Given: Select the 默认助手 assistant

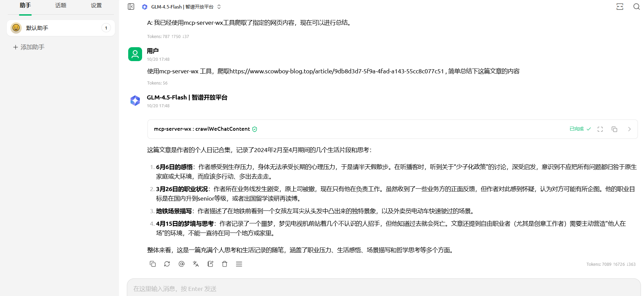Looking at the screenshot, I should [x=61, y=28].
